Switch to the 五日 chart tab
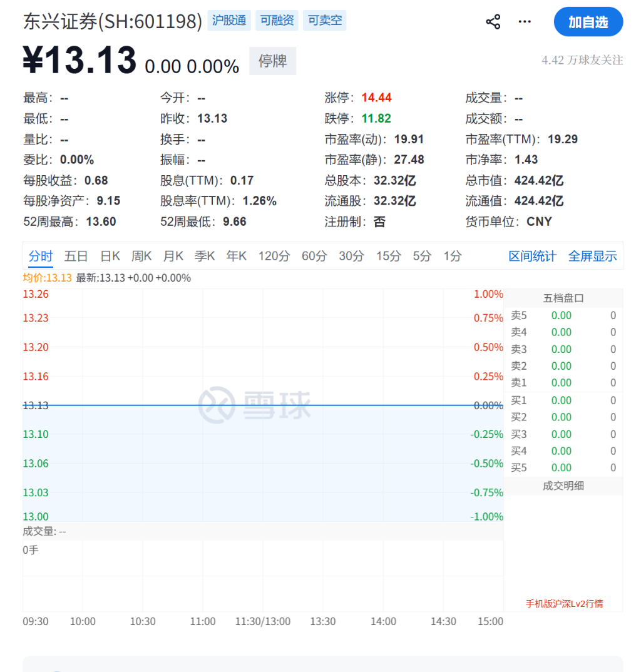 point(76,256)
